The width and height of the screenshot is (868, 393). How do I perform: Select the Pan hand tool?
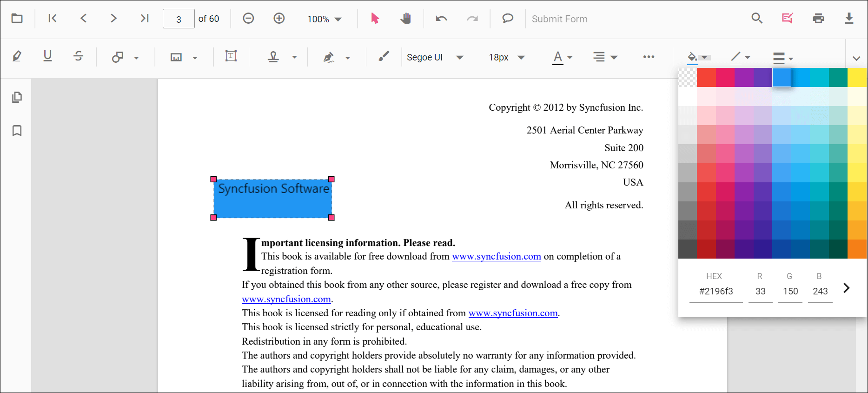pos(406,19)
